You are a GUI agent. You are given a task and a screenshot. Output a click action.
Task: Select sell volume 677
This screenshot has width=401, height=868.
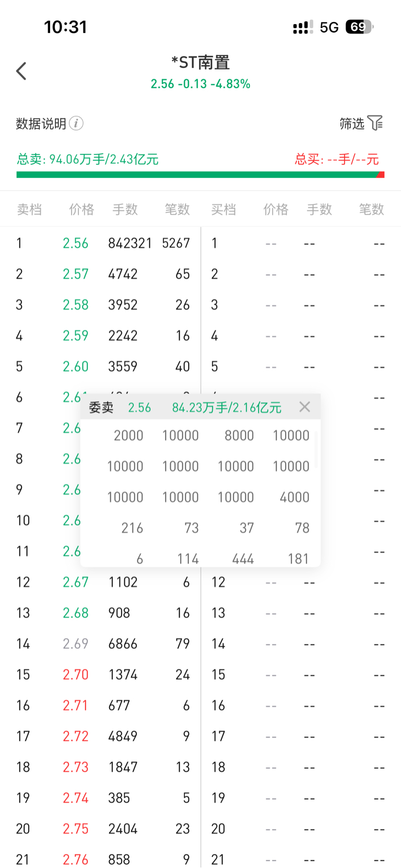[119, 705]
